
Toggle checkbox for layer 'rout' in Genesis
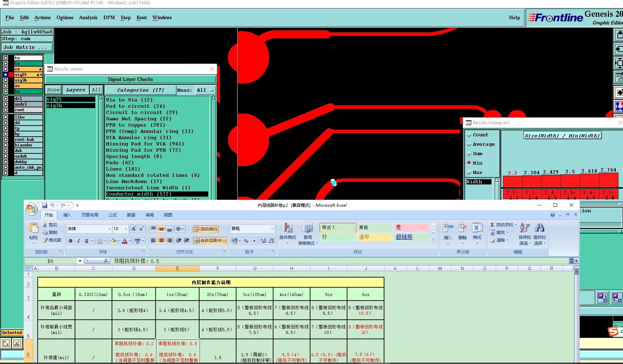click(x=6, y=110)
